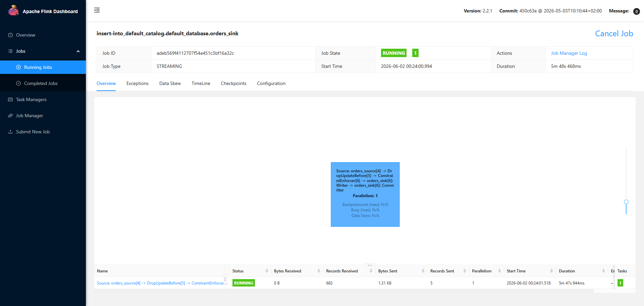Click the row Start Time 2026-06-02 00:24:01.518
The image size is (644, 306).
[x=529, y=283]
